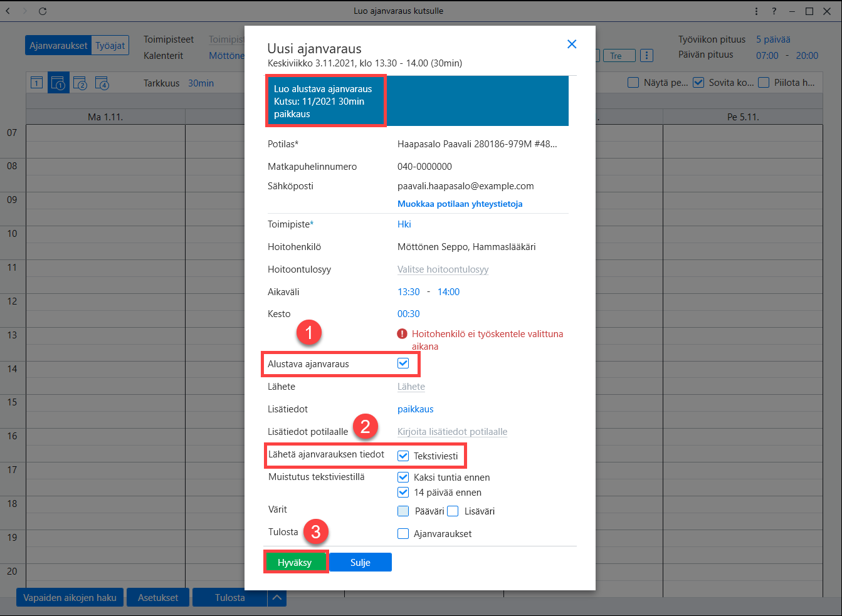Screen dimensions: 842x616
Task: Select the two-week calendar view icon
Action: (x=80, y=83)
